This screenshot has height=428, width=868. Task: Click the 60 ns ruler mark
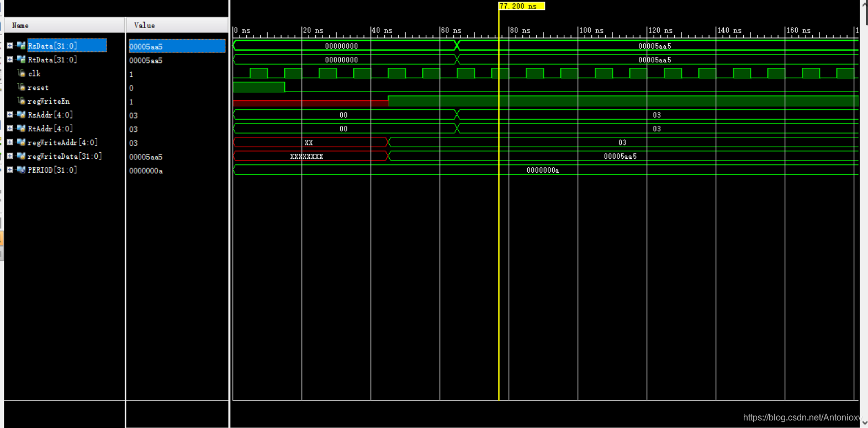click(x=451, y=30)
